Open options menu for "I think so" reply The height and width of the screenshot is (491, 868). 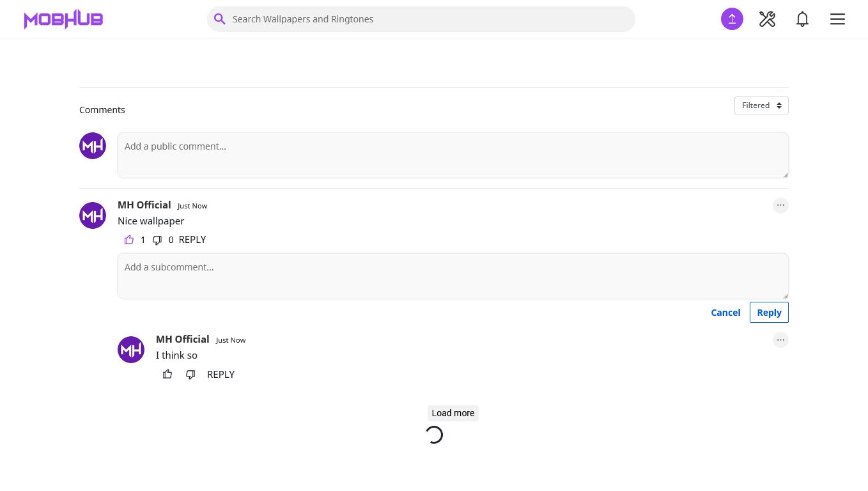(780, 339)
